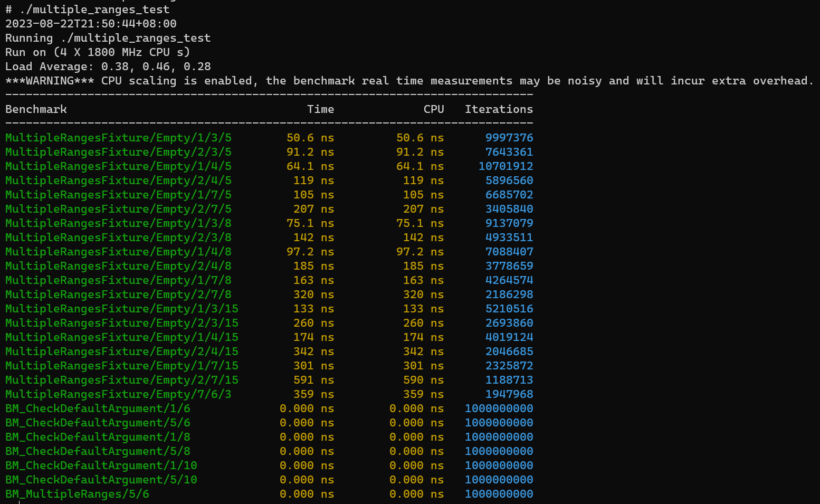Click the 'Load Average: 0.38, 0.46, 0.28' line
The height and width of the screenshot is (504, 820).
click(108, 66)
